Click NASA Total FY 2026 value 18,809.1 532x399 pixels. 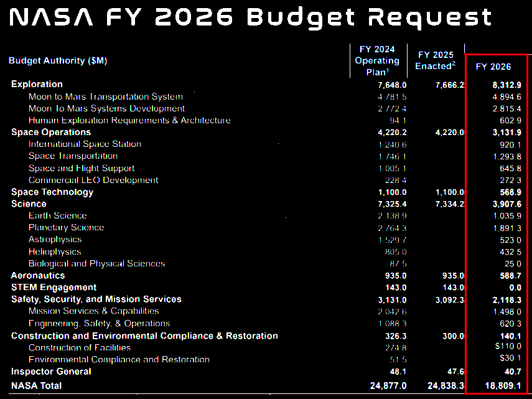click(503, 386)
